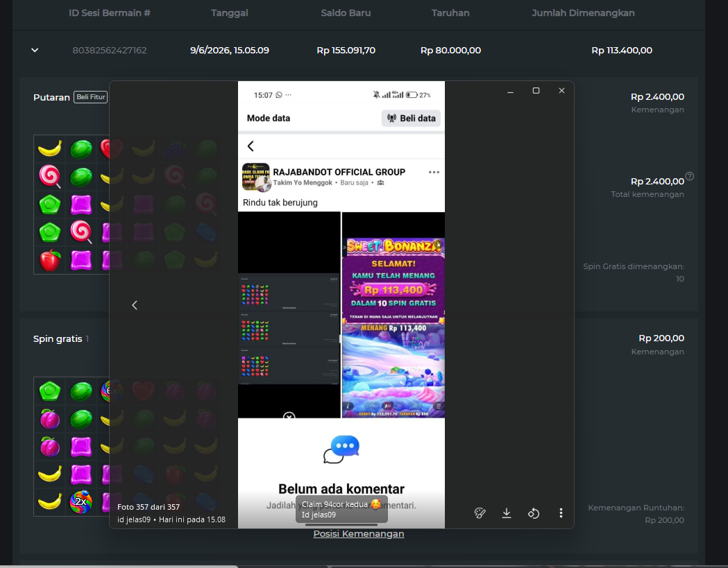Image resolution: width=728 pixels, height=568 pixels.
Task: Click the Saldo Baru column header
Action: pos(346,13)
